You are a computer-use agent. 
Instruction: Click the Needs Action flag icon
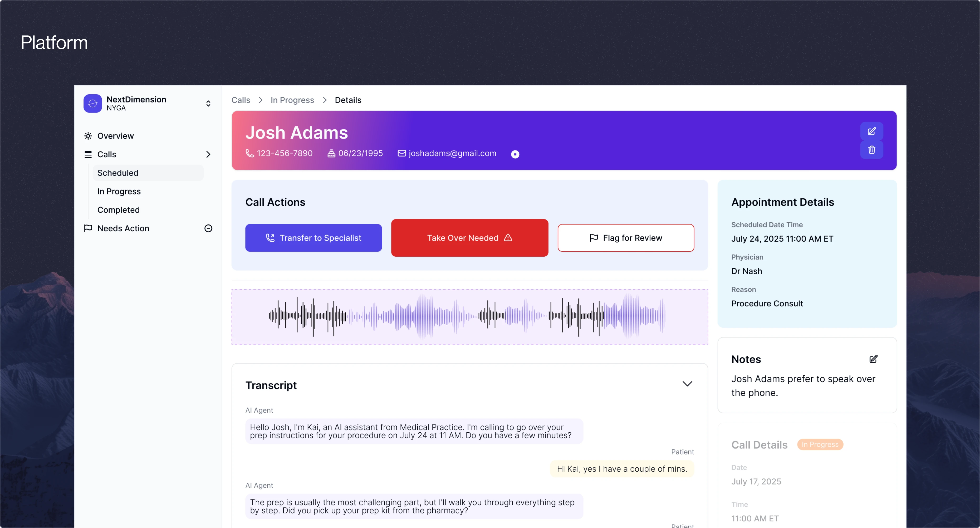click(88, 228)
